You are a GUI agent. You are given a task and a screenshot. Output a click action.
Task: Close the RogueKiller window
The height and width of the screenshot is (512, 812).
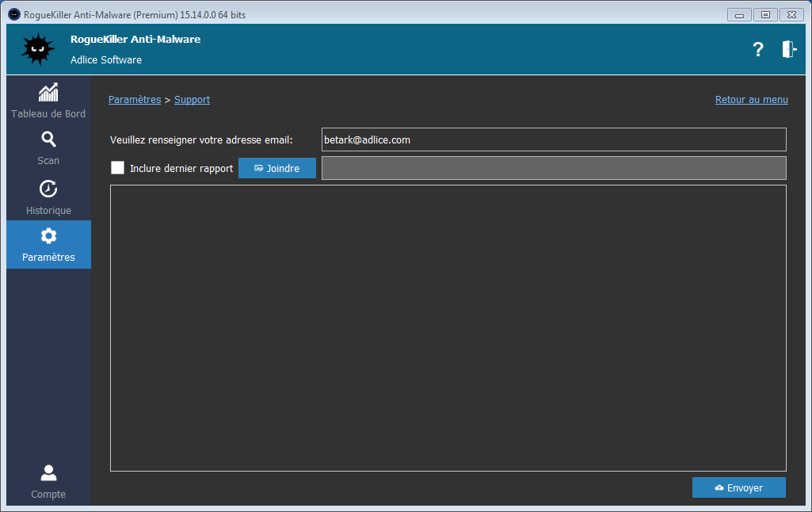pyautogui.click(x=791, y=14)
